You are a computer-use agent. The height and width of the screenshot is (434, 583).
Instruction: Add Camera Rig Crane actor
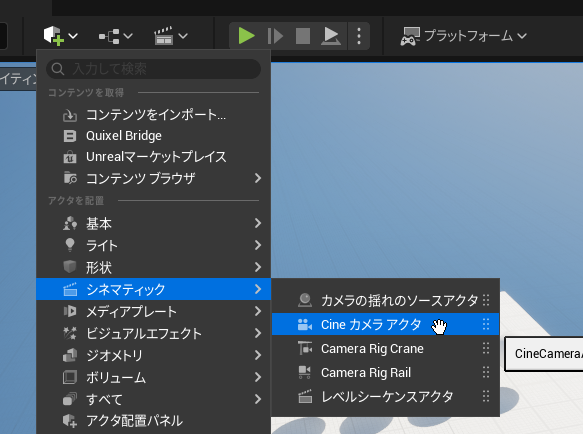tap(386, 348)
